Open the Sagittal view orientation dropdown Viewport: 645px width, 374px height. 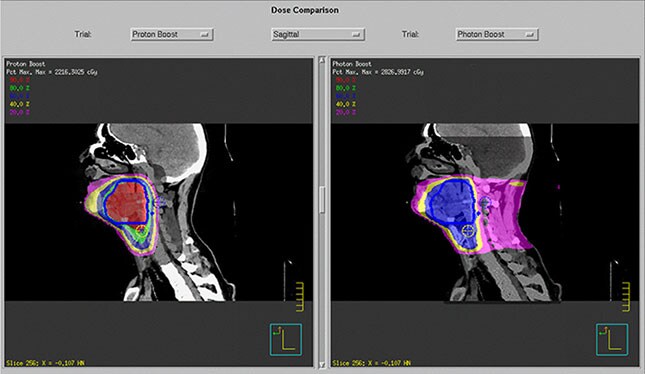click(x=318, y=34)
